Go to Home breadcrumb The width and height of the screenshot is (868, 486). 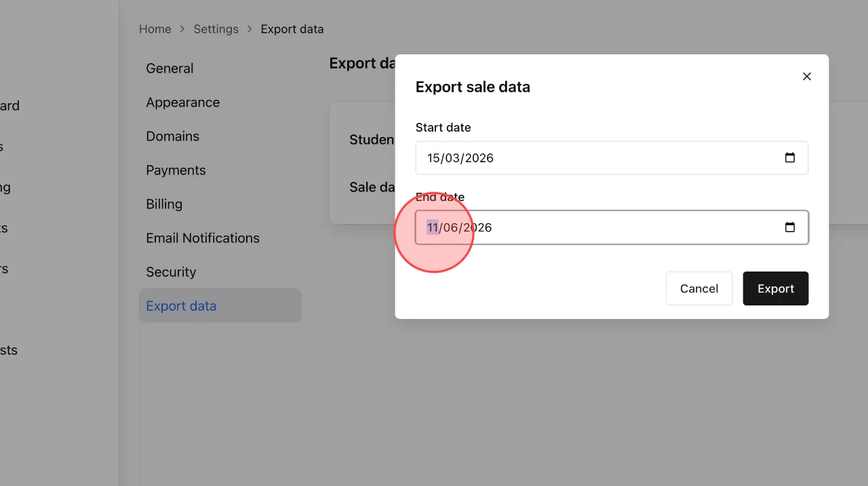tap(155, 29)
